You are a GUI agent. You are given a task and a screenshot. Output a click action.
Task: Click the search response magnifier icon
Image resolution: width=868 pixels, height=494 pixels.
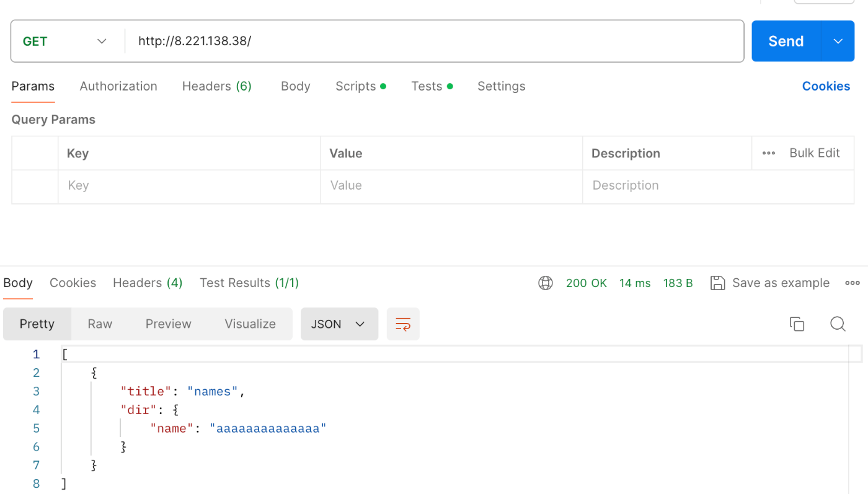pos(838,324)
